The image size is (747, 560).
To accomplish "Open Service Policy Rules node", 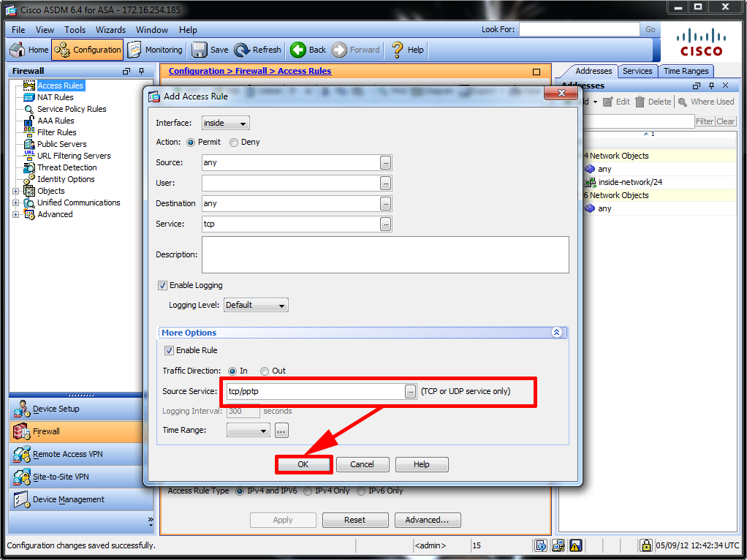I will click(x=72, y=109).
